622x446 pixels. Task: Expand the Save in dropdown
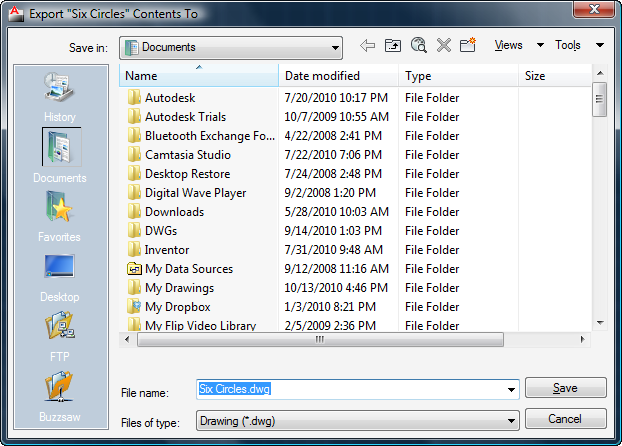(x=335, y=47)
